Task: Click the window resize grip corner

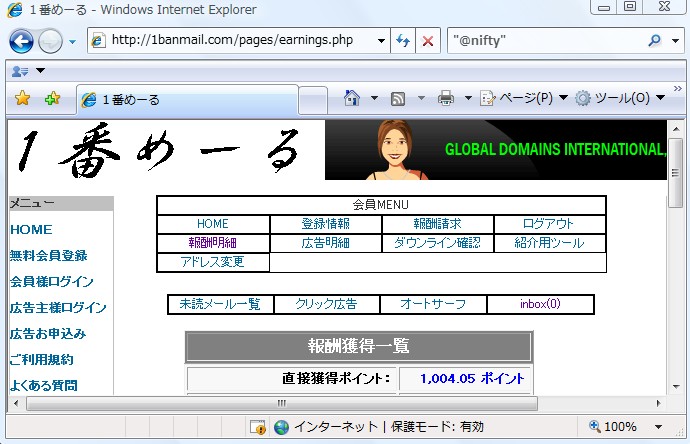Action: (679, 433)
